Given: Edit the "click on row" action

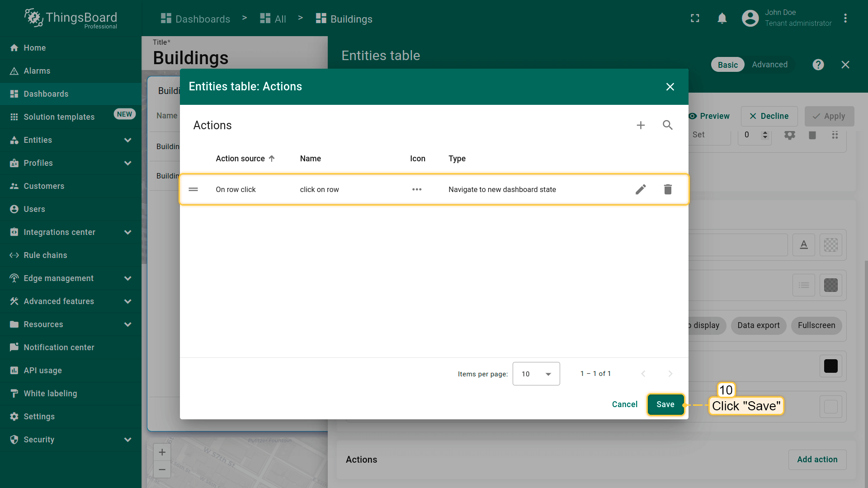Looking at the screenshot, I should click(x=641, y=189).
